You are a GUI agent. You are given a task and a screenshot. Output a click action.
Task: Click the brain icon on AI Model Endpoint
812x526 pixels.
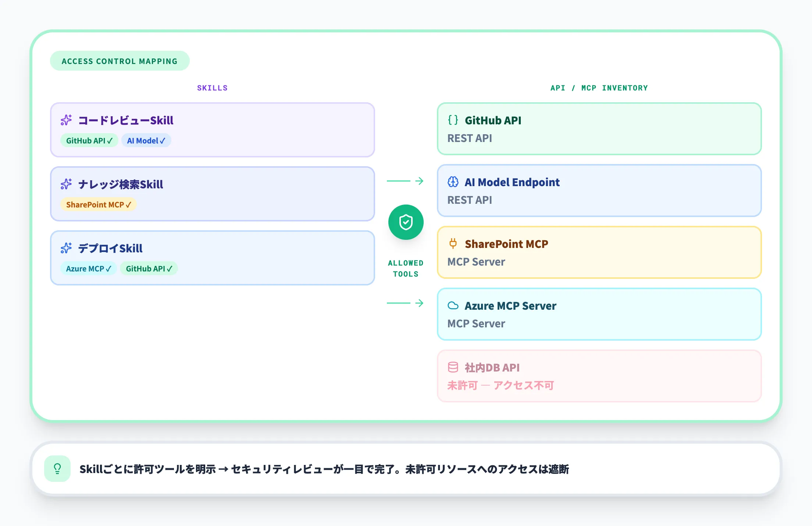pyautogui.click(x=453, y=182)
